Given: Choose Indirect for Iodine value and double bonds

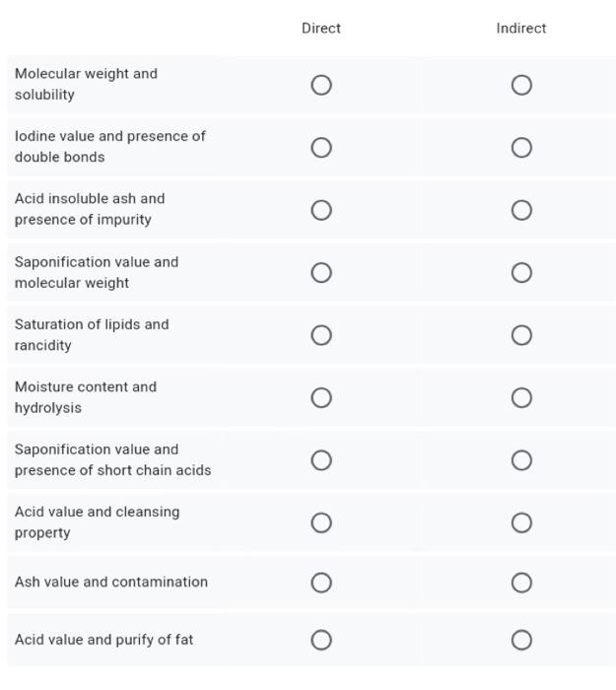Looking at the screenshot, I should point(521,147).
